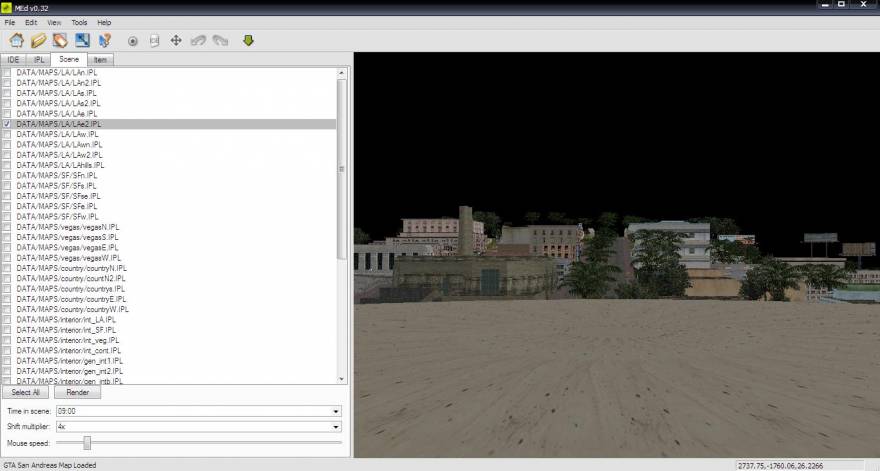Click the 3D scene viewport building view

616,255
